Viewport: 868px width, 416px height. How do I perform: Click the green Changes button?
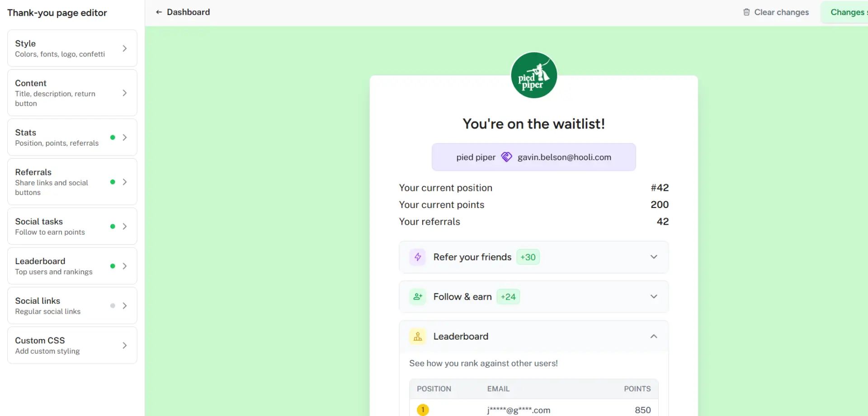pos(845,12)
